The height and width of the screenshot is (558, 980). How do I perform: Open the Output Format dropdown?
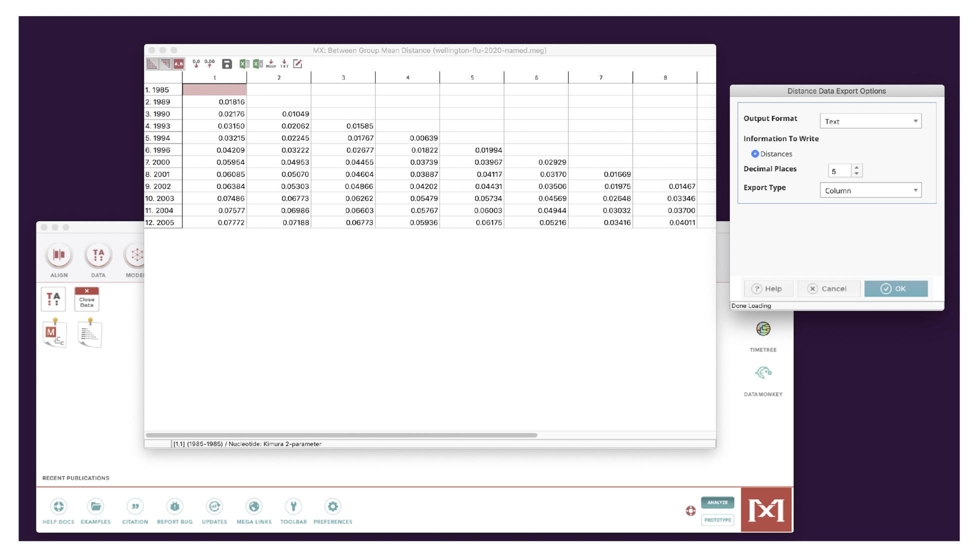coord(870,121)
